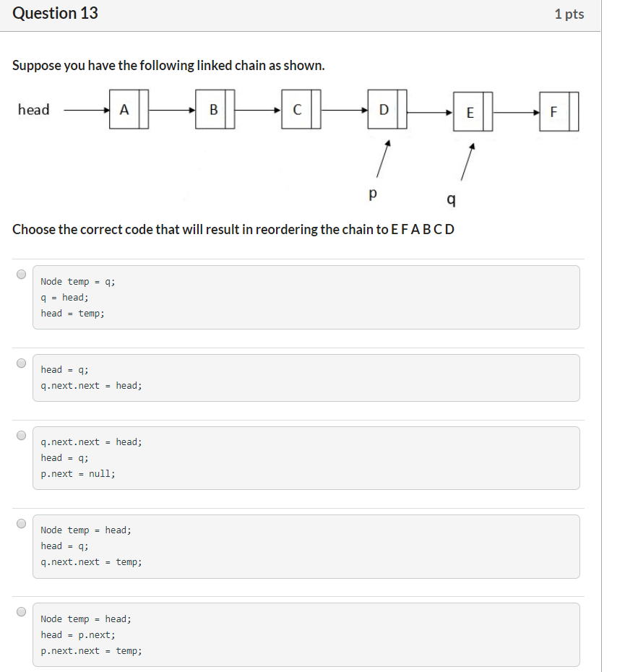Click the third answer code block
This screenshot has width=625, height=672.
click(306, 457)
